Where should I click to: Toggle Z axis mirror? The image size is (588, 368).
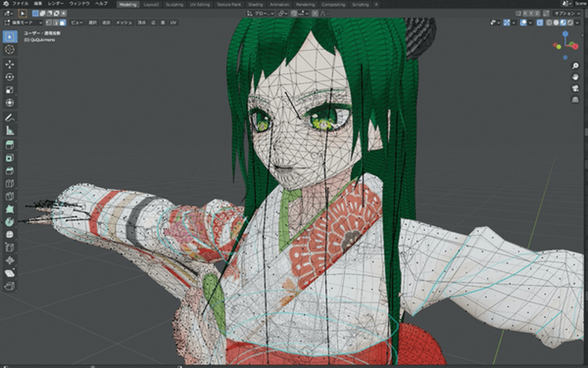pyautogui.click(x=537, y=13)
